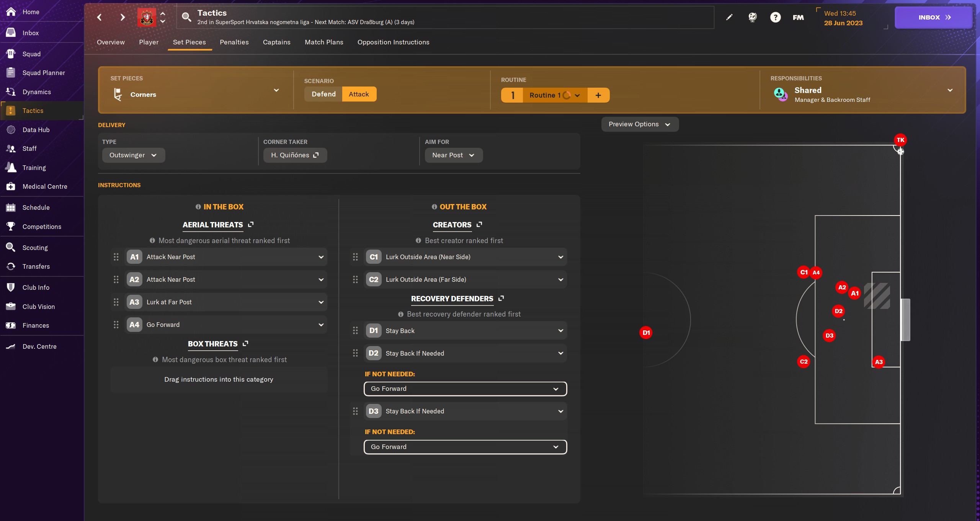980x521 pixels.
Task: Navigate back with the left arrow
Action: click(x=100, y=17)
